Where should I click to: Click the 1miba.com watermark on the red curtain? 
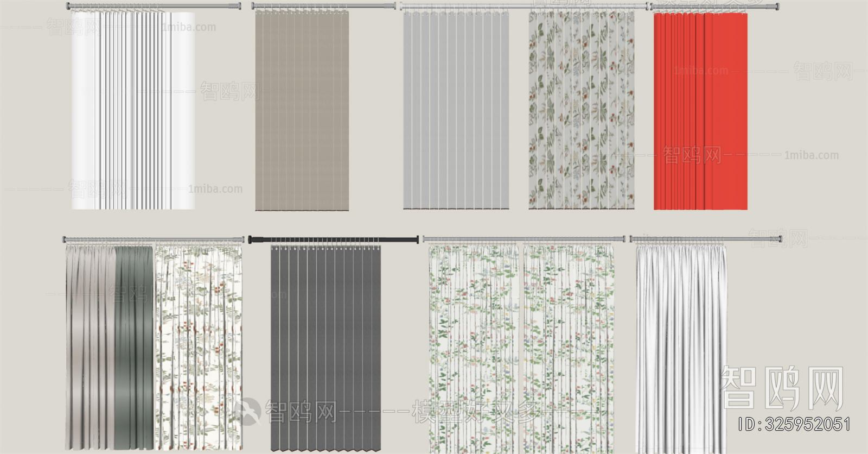coord(701,71)
